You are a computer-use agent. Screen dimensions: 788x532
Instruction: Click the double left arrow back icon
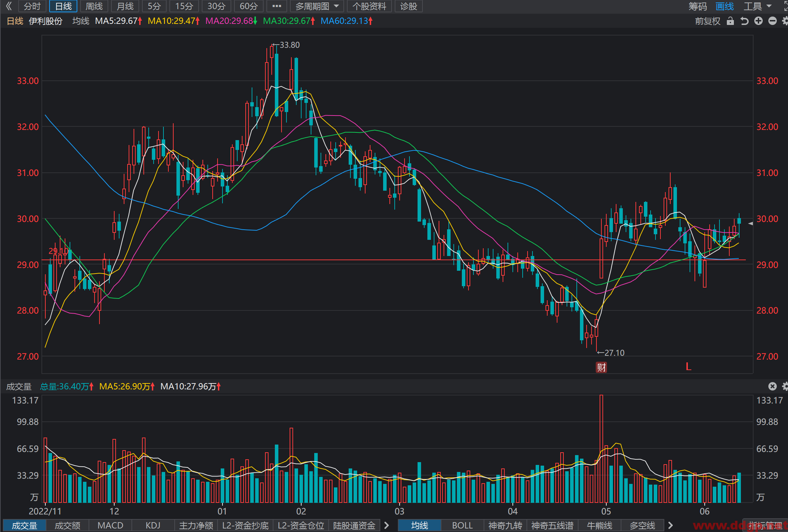(x=9, y=6)
